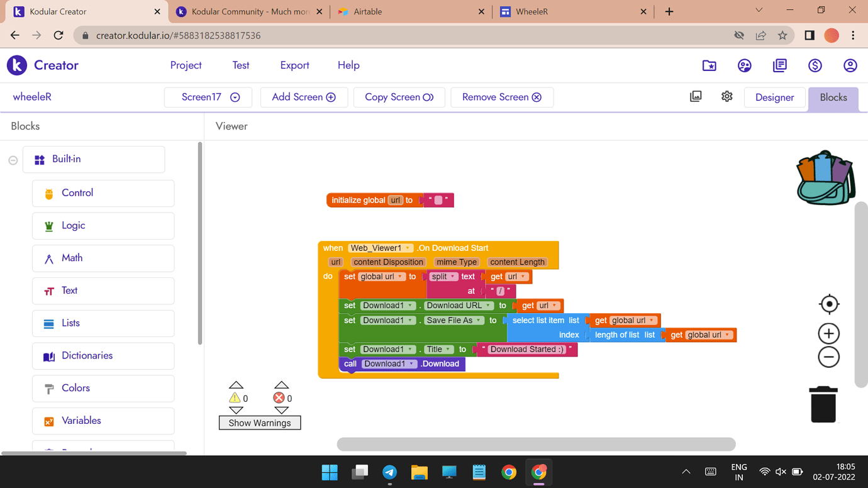Reload the browser page
Image resolution: width=868 pixels, height=488 pixels.
tap(58, 36)
